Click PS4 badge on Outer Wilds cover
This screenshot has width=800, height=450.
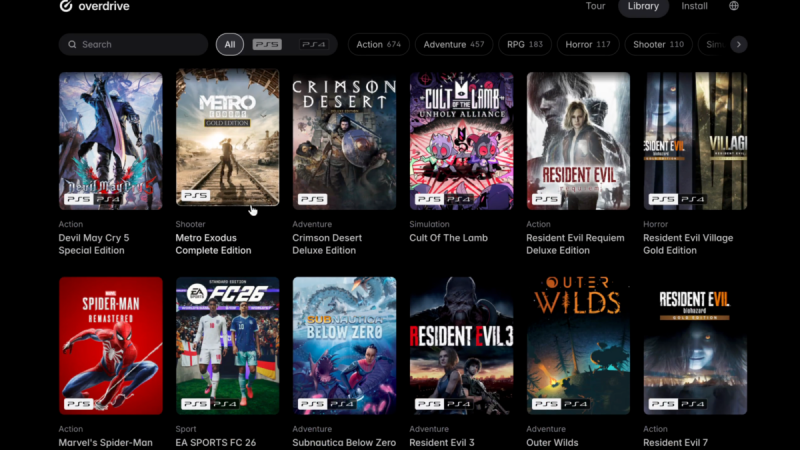(x=576, y=404)
